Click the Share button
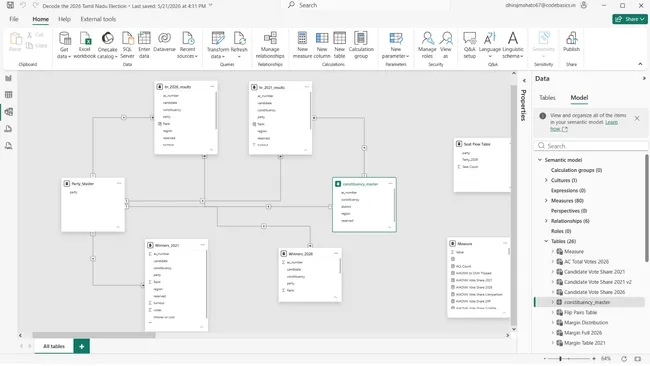The height and width of the screenshot is (366, 650). pos(630,19)
